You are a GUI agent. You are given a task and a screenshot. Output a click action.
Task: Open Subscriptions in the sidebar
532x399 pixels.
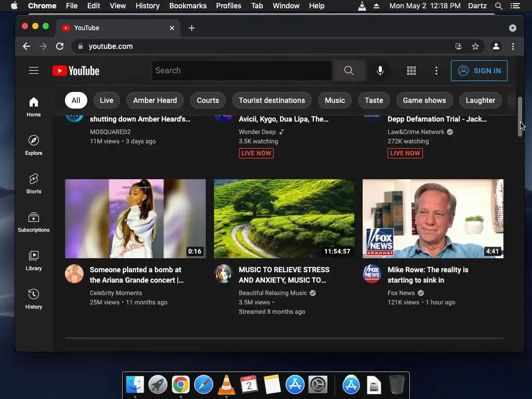click(x=34, y=222)
